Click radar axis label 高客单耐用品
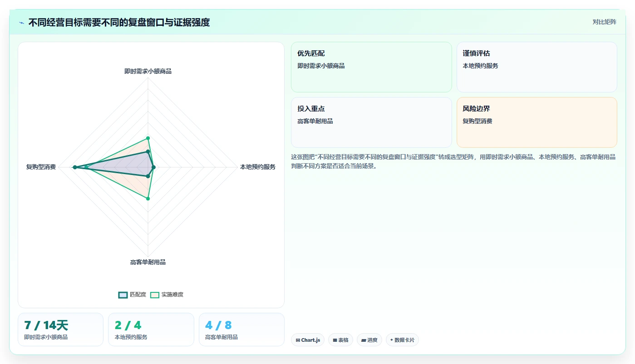 click(148, 262)
